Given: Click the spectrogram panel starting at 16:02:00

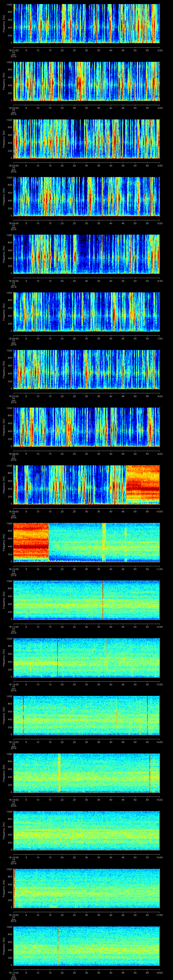Looking at the screenshot, I should [86, 81].
